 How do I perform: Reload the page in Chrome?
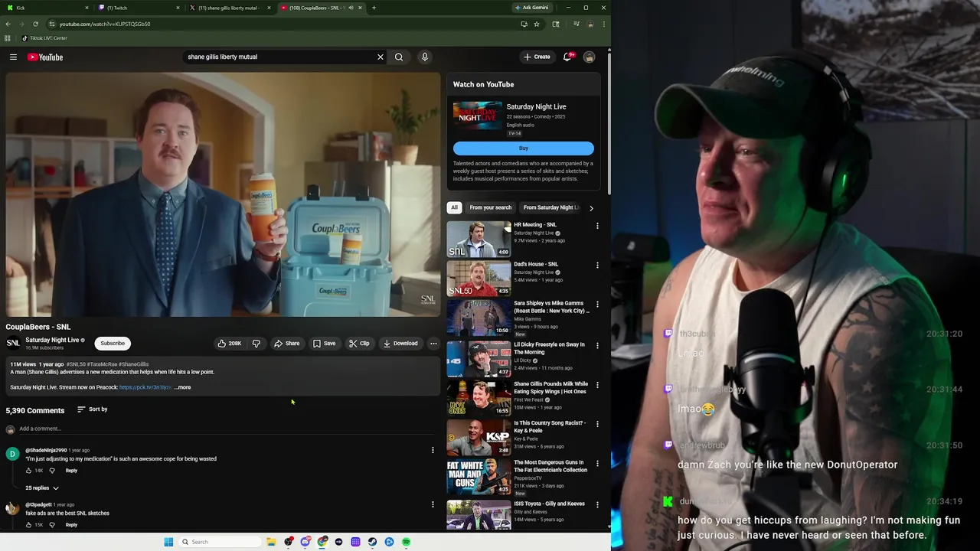35,24
